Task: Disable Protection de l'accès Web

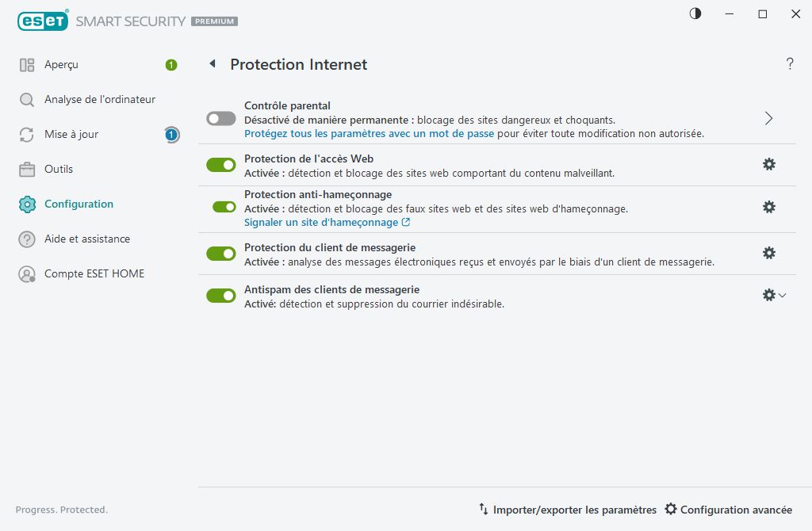Action: point(220,164)
